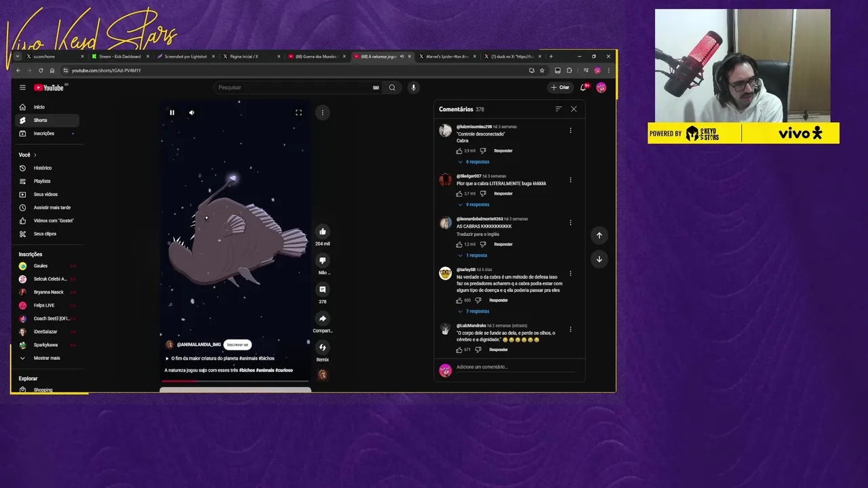Viewport: 868px width, 488px height.
Task: Expand the Você section chevron
Action: [x=35, y=155]
